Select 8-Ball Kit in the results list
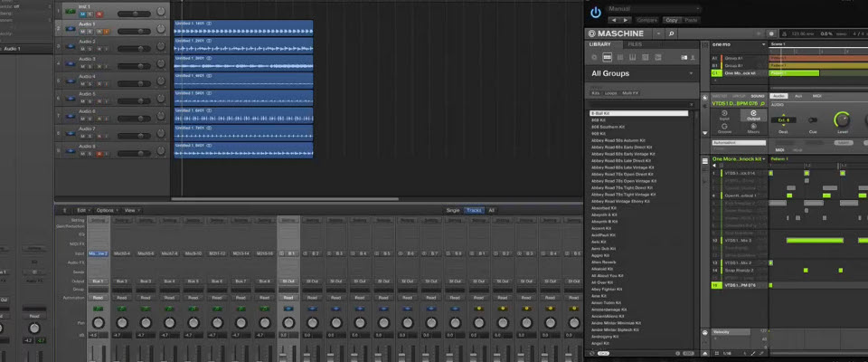This screenshot has height=362, width=868. pyautogui.click(x=639, y=113)
